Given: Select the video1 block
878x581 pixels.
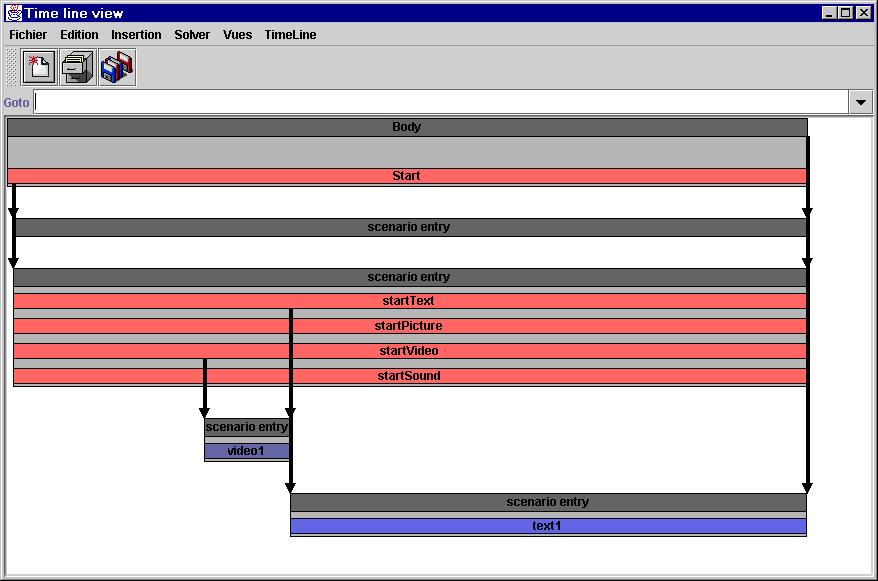Looking at the screenshot, I should point(247,451).
